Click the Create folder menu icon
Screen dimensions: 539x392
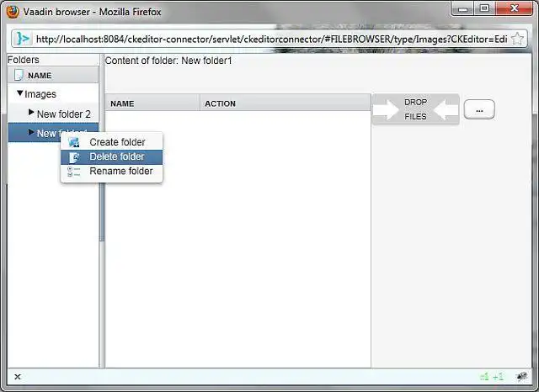tap(74, 142)
